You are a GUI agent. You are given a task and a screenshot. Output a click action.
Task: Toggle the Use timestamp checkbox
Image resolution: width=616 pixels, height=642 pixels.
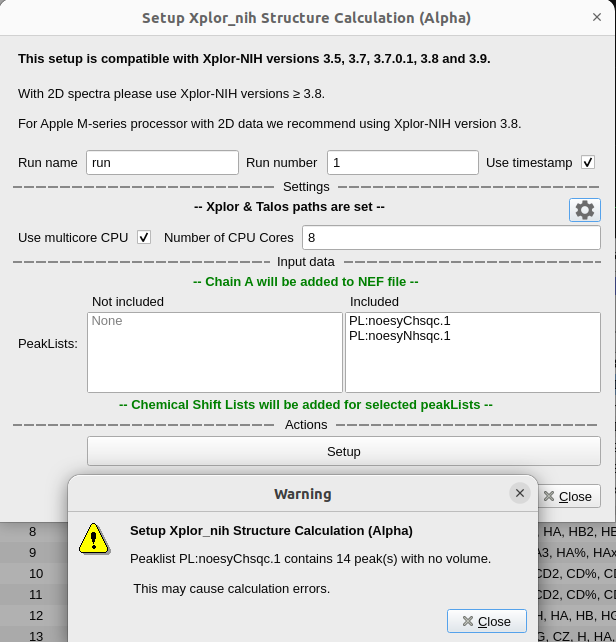pyautogui.click(x=588, y=163)
